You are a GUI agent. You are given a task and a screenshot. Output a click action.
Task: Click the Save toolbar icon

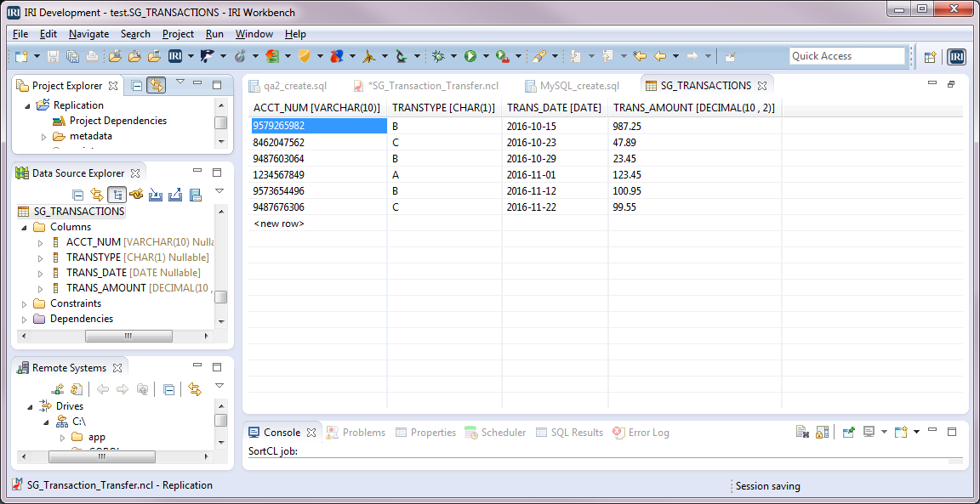coord(54,56)
